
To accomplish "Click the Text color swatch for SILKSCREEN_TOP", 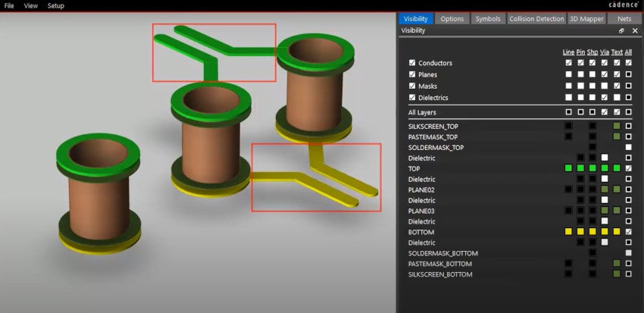I will coord(617,125).
